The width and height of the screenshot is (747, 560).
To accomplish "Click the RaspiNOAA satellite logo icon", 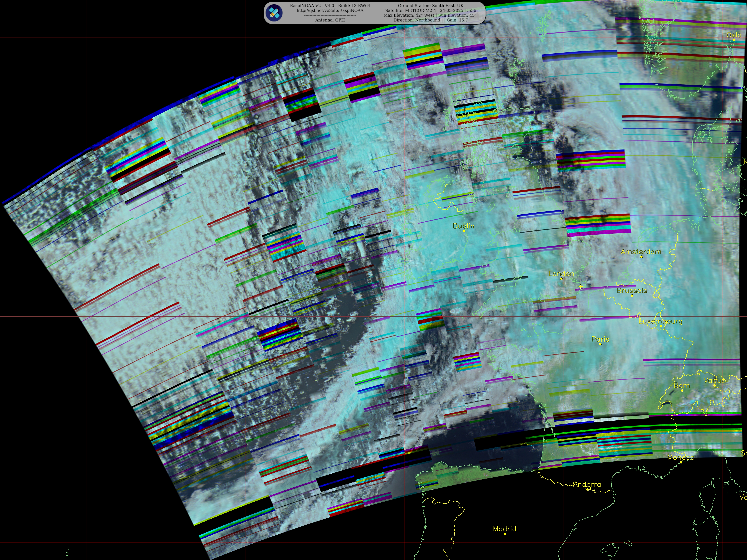I will [274, 13].
